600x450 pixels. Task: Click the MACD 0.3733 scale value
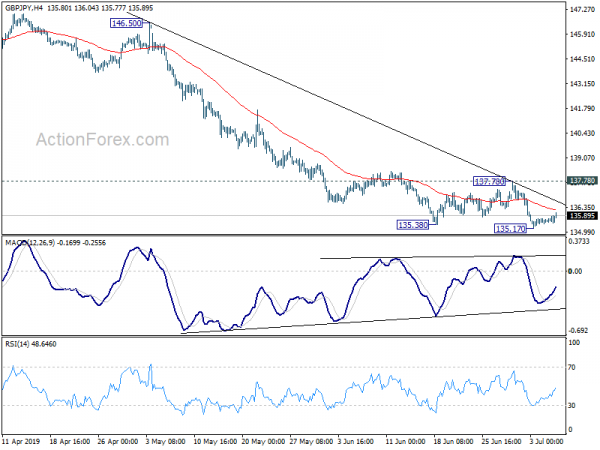[579, 241]
